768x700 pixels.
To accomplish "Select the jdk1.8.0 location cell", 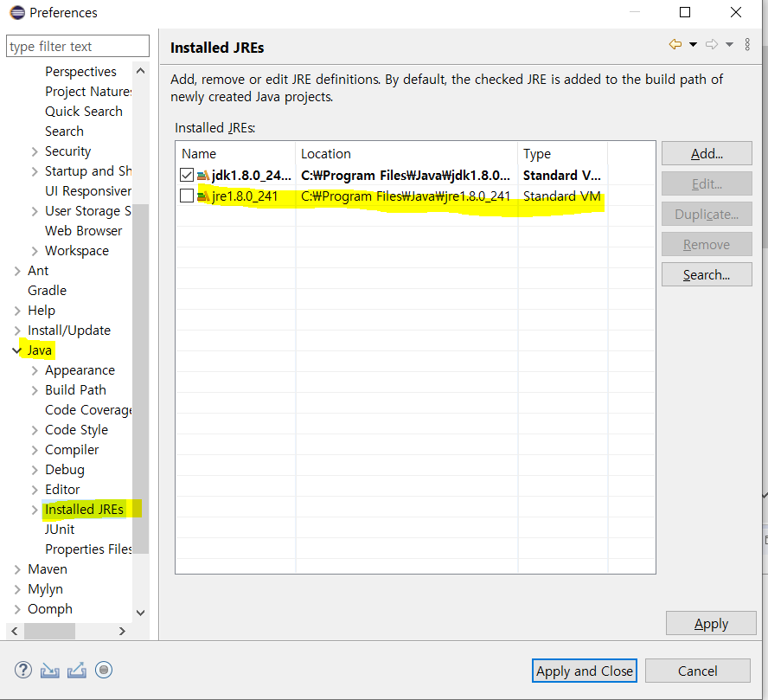I will pyautogui.click(x=406, y=176).
